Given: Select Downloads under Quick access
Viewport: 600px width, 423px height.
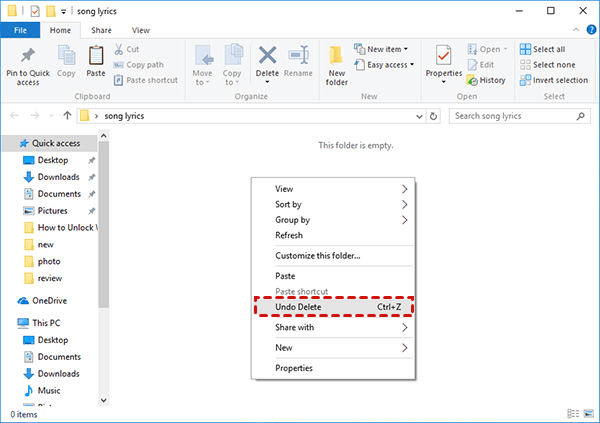Looking at the screenshot, I should pos(58,177).
